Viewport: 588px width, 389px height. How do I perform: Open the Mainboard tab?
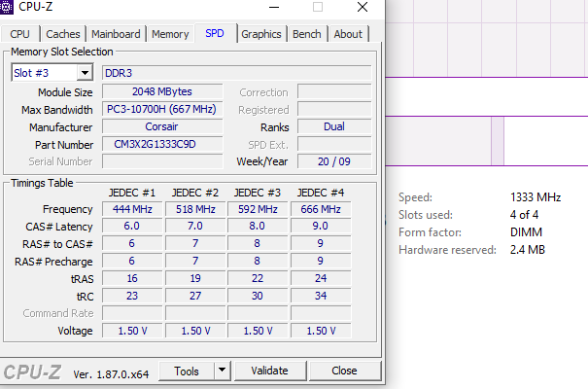point(117,34)
